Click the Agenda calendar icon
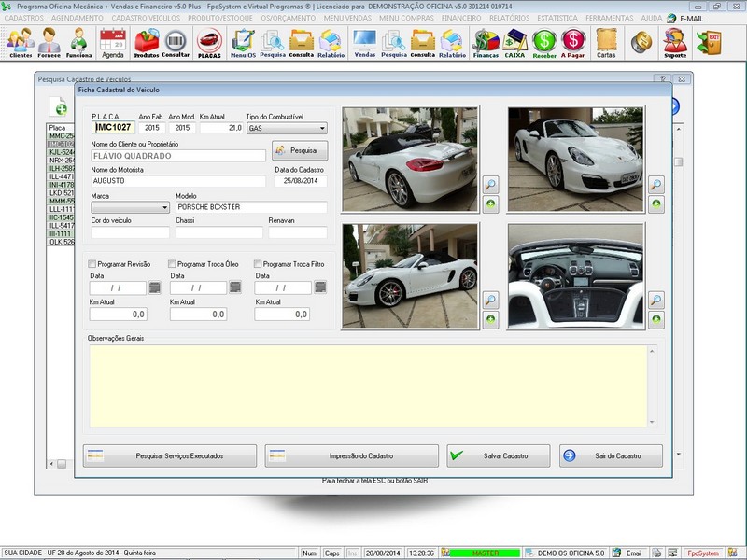 point(112,42)
